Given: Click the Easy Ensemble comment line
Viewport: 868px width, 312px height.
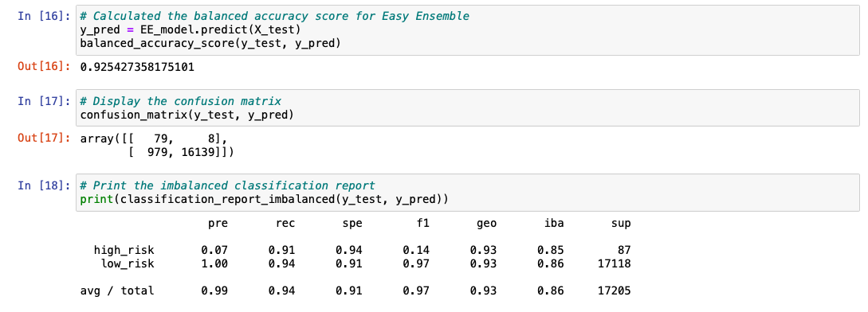Looking at the screenshot, I should pos(274,16).
